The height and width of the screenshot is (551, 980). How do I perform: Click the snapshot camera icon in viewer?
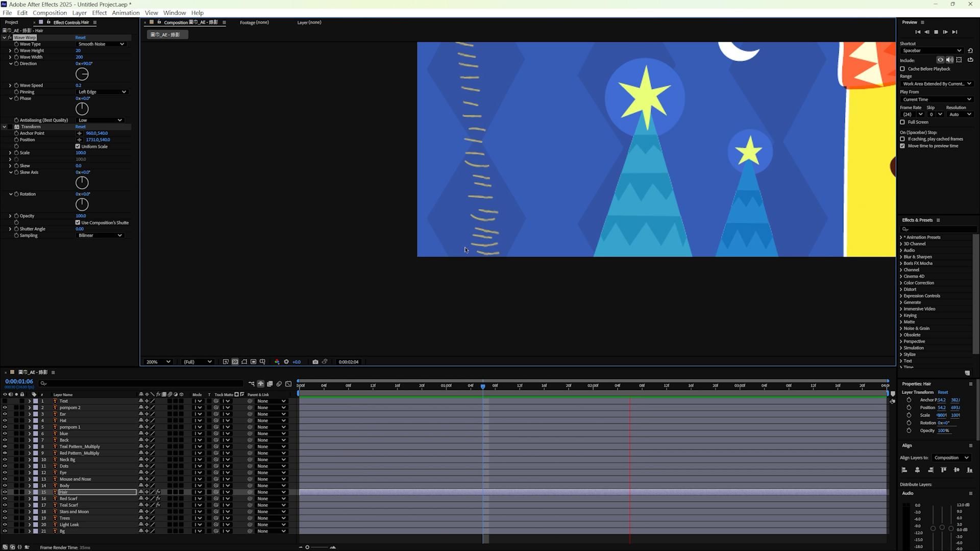pyautogui.click(x=315, y=362)
